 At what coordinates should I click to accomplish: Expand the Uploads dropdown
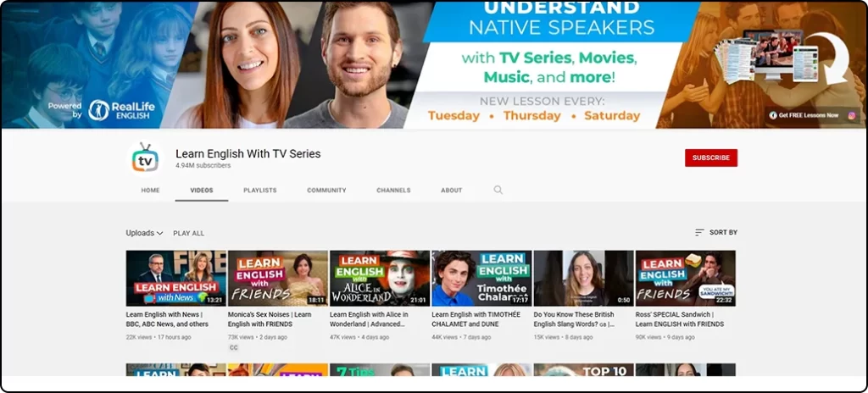click(144, 233)
